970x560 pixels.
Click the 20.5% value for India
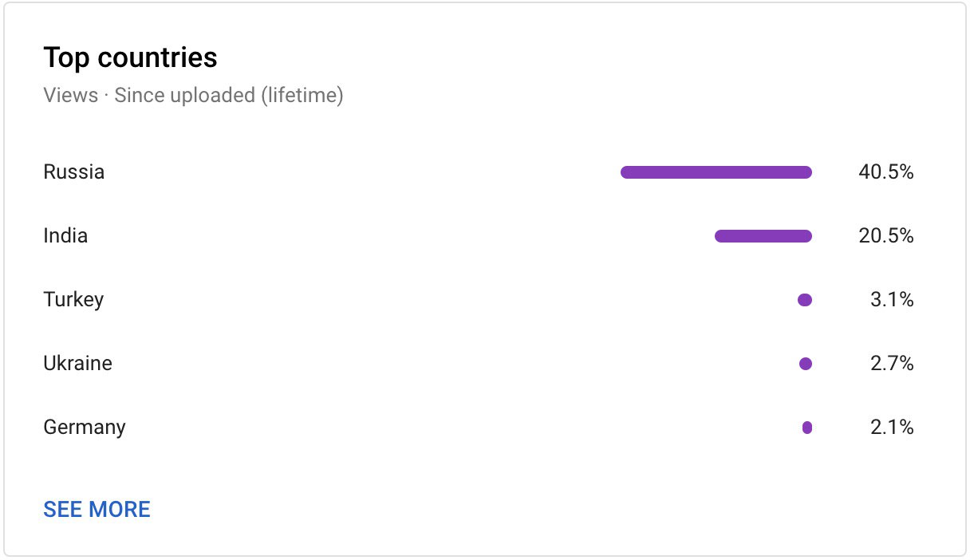885,235
